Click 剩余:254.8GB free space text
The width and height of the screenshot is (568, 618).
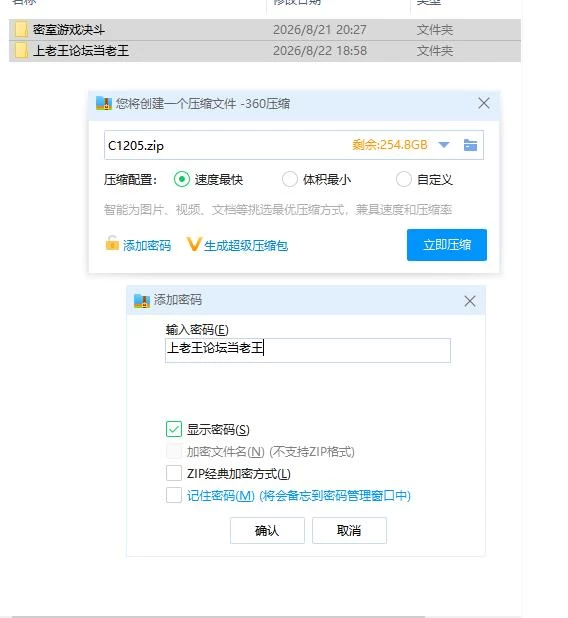[x=389, y=145]
